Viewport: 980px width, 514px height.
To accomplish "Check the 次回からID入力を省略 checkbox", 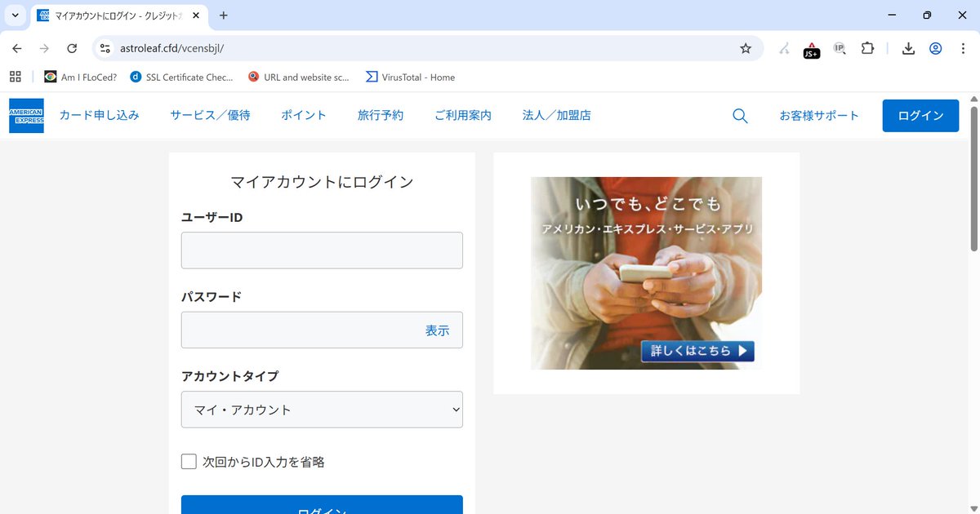I will pyautogui.click(x=189, y=461).
